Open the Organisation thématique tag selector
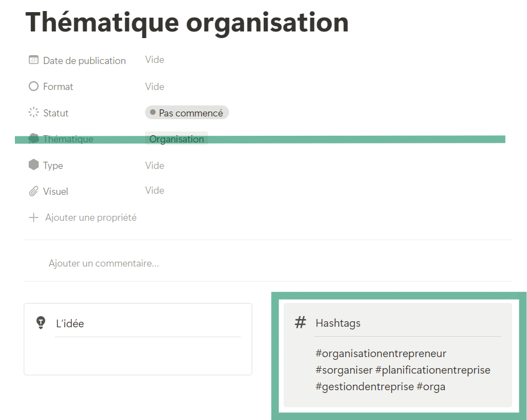 point(177,139)
